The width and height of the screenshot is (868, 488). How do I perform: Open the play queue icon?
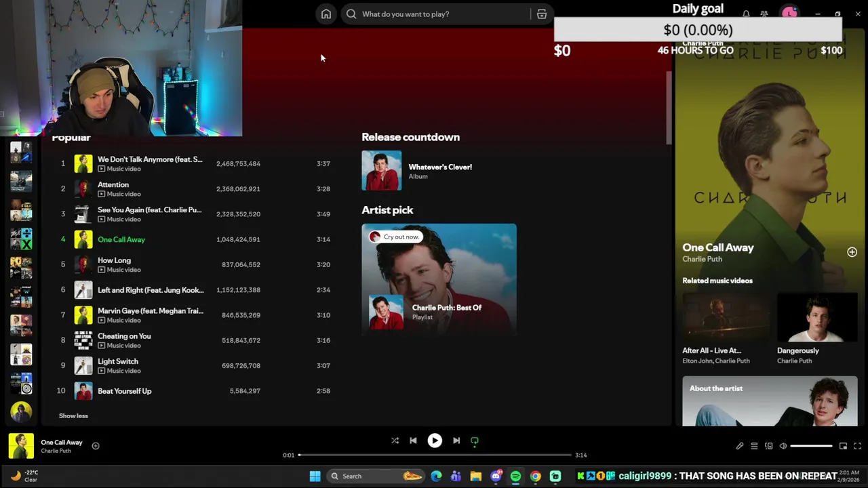pos(754,446)
